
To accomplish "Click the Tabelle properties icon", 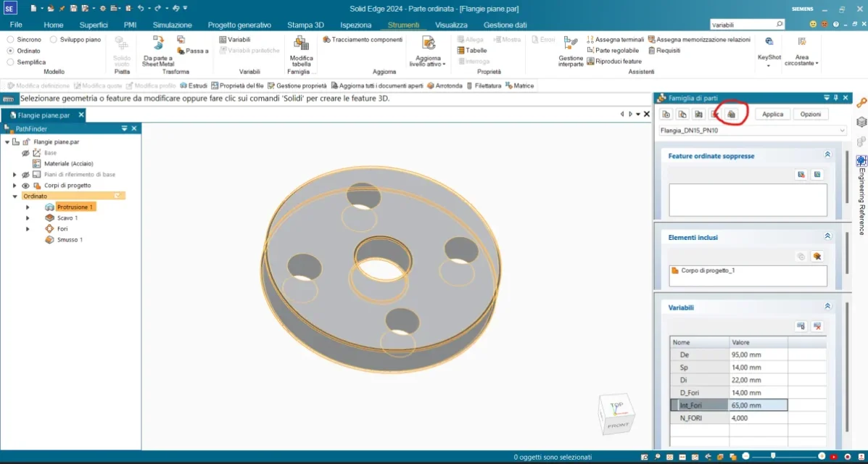I will pyautogui.click(x=471, y=51).
